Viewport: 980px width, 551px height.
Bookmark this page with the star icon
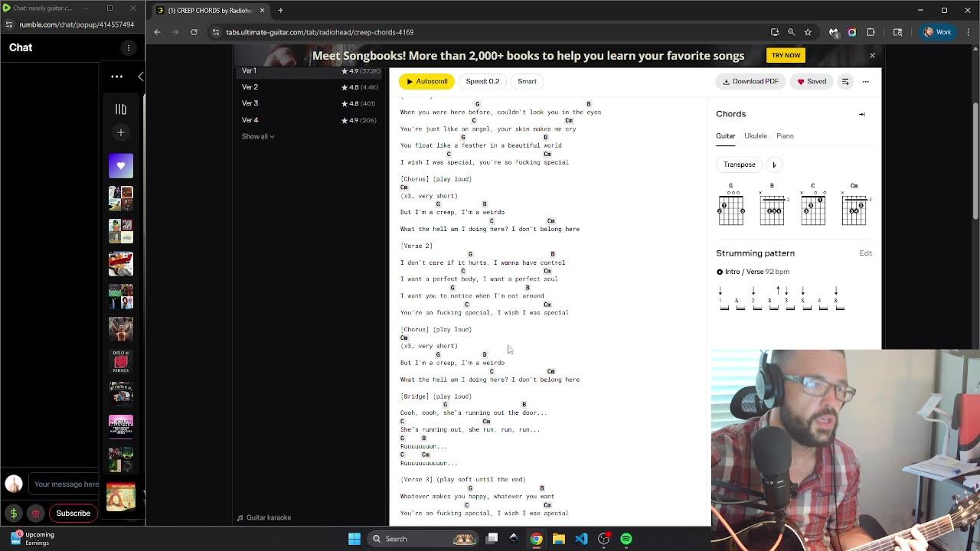[808, 32]
